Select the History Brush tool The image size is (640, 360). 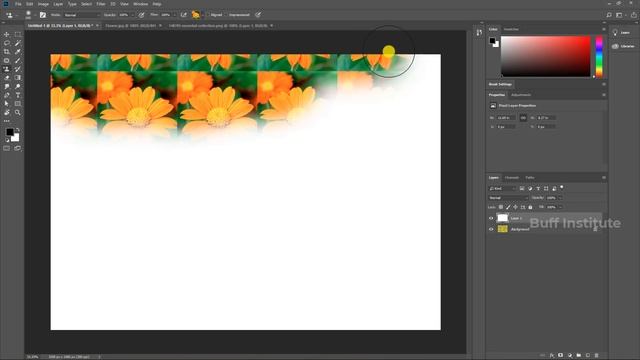point(18,69)
